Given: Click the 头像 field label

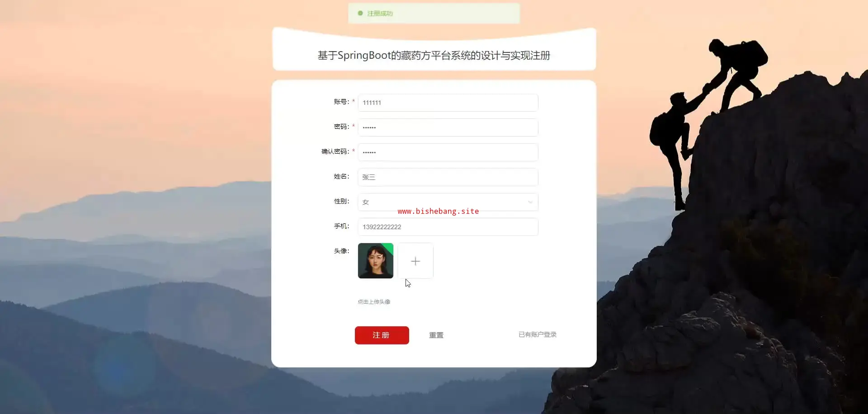Looking at the screenshot, I should [341, 251].
